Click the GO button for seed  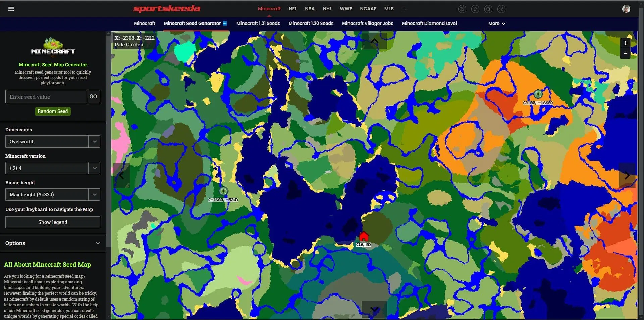(x=93, y=97)
